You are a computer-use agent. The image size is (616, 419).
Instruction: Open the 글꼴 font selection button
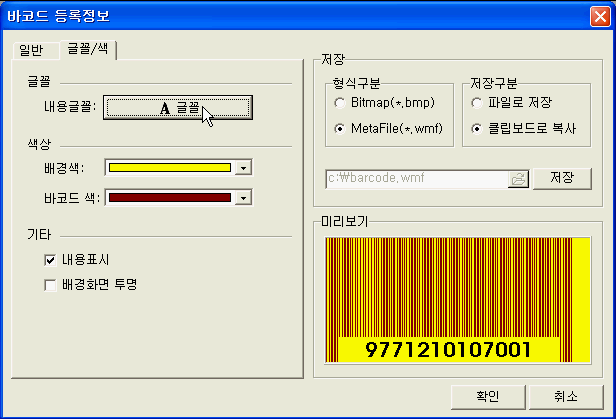click(178, 107)
